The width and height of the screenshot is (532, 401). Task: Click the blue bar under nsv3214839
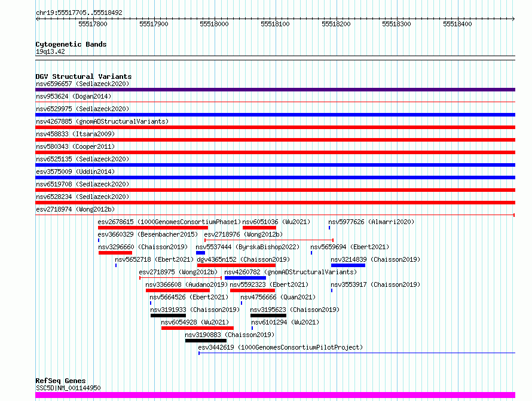point(348,265)
